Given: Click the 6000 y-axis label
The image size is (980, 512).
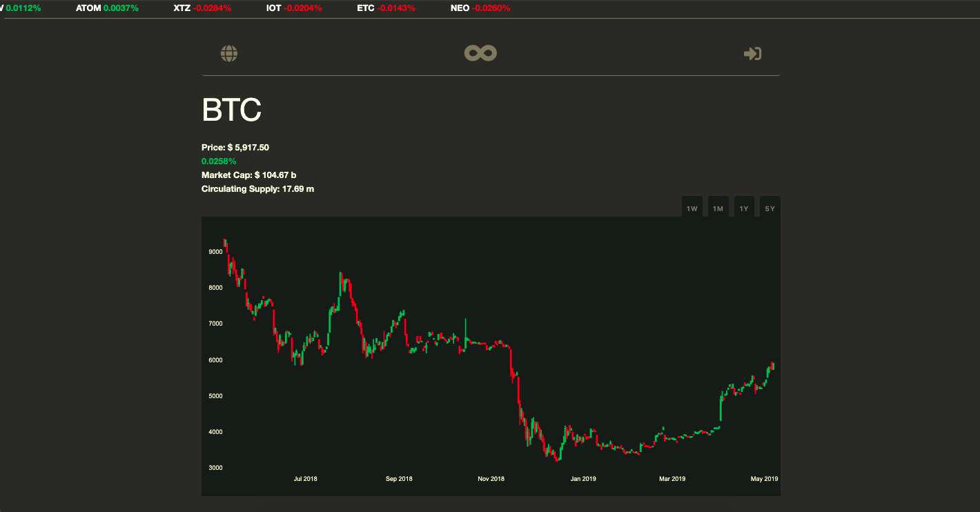Looking at the screenshot, I should pyautogui.click(x=215, y=360).
